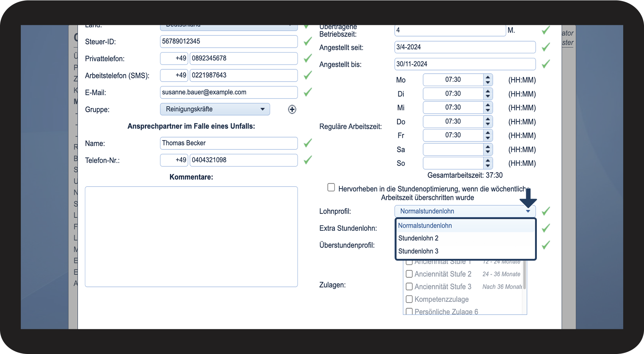Screen dimensions: 644x354
Task: Click into the Kommentare text area
Action: point(191,237)
